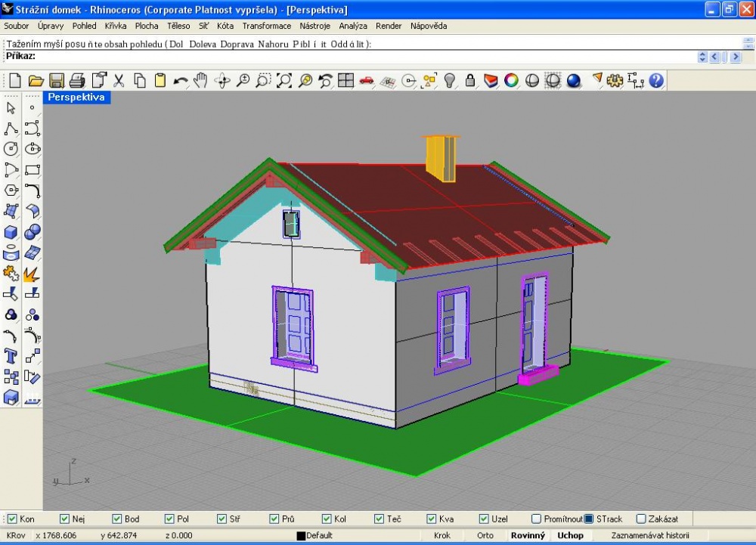Select the Text object tool (T icon)

[11, 356]
